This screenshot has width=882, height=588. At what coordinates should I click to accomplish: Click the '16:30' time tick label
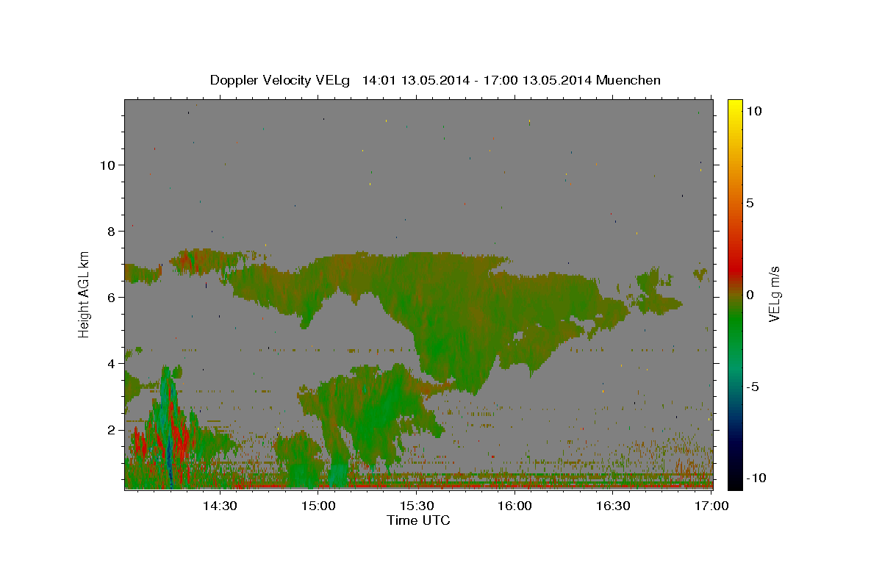click(x=614, y=506)
